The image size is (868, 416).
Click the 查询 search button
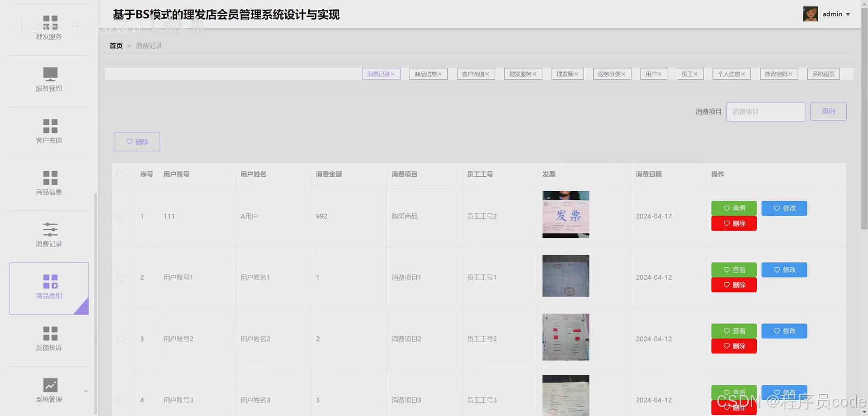(828, 111)
